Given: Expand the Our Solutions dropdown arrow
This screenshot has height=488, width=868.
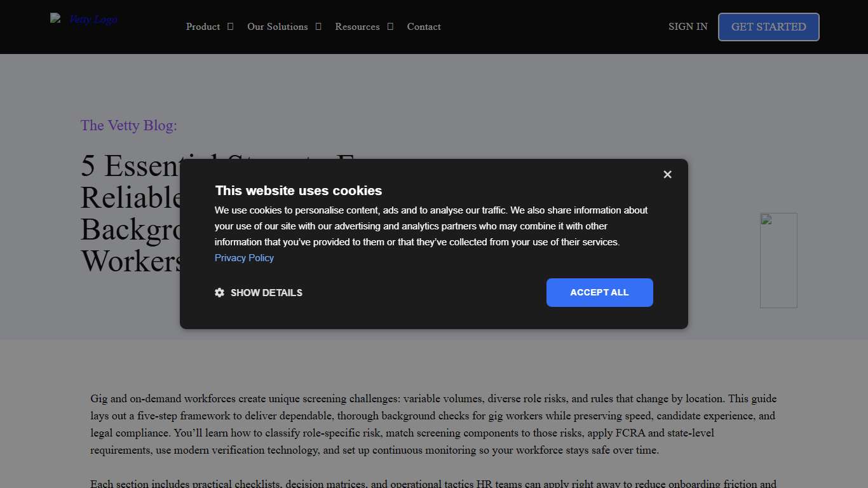Looking at the screenshot, I should pos(318,27).
